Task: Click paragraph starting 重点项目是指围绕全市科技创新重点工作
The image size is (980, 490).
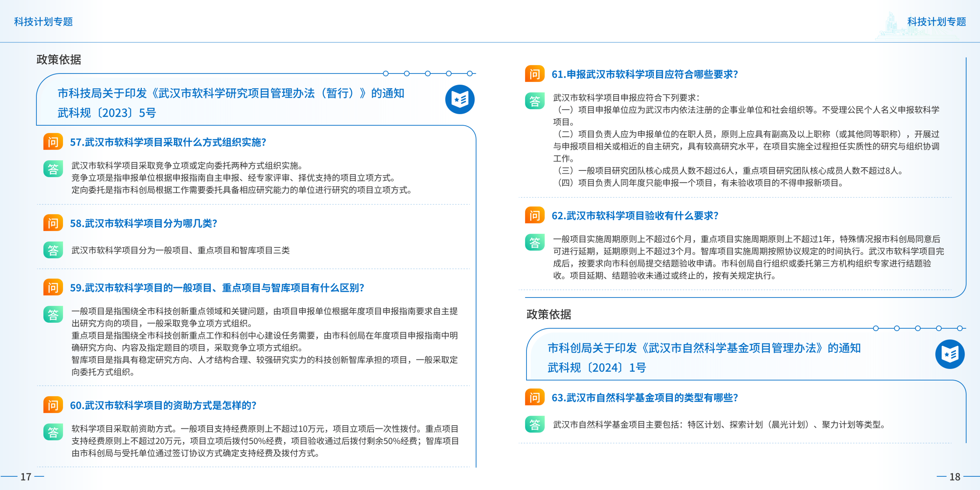Action: (x=264, y=342)
